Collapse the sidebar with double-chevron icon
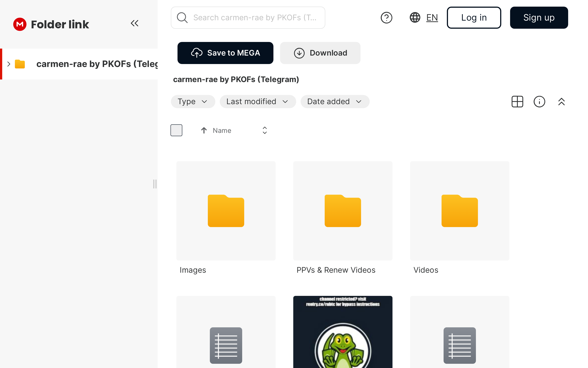Screen dimensions: 588x368 pos(135,23)
